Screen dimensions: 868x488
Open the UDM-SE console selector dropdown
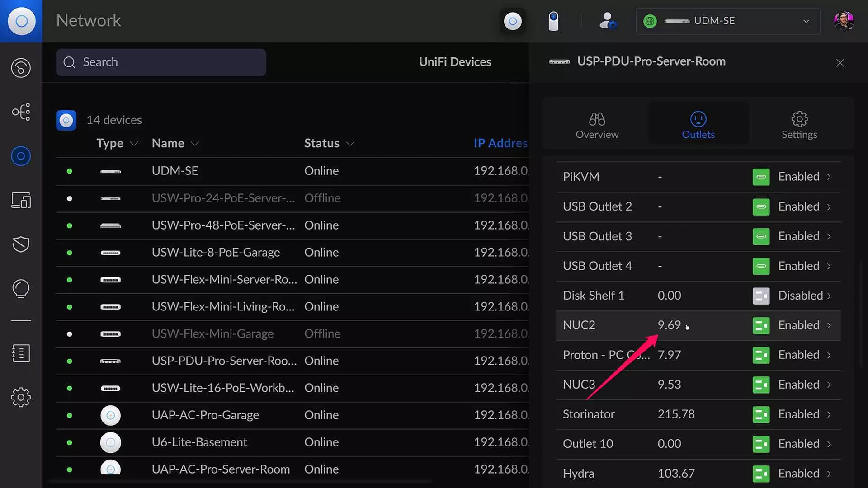[728, 21]
